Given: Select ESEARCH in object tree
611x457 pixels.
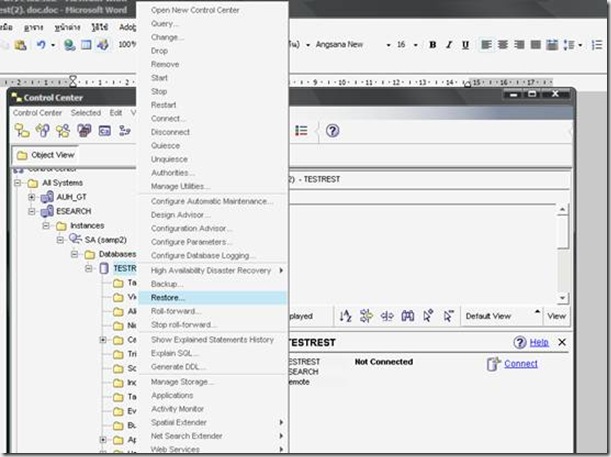Looking at the screenshot, I should coord(73,211).
